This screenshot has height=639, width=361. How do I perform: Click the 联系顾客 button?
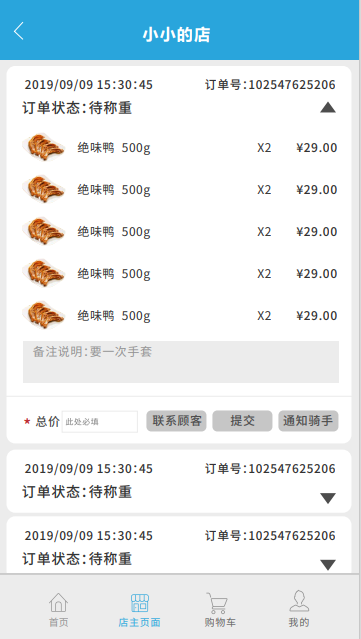[176, 421]
